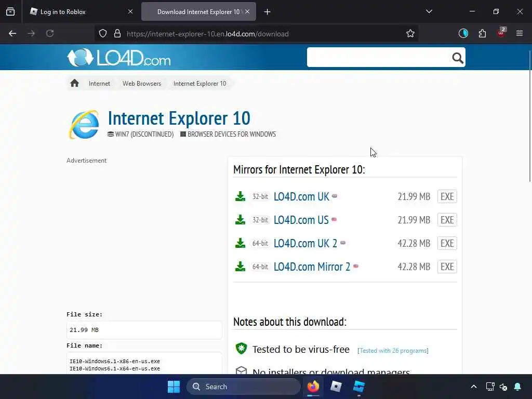This screenshot has height=399, width=532.
Task: Select the 21.99 MB file size field
Action: coord(144,330)
